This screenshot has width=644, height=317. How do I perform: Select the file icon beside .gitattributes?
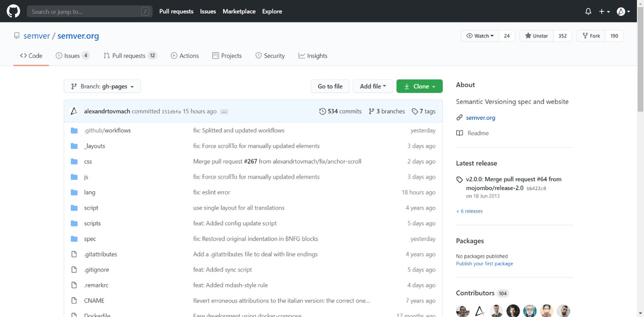75,254
